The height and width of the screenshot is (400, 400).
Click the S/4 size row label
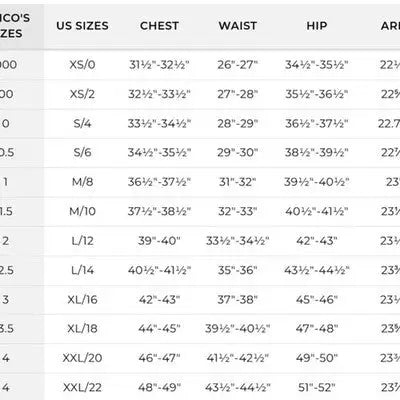[x=82, y=123]
